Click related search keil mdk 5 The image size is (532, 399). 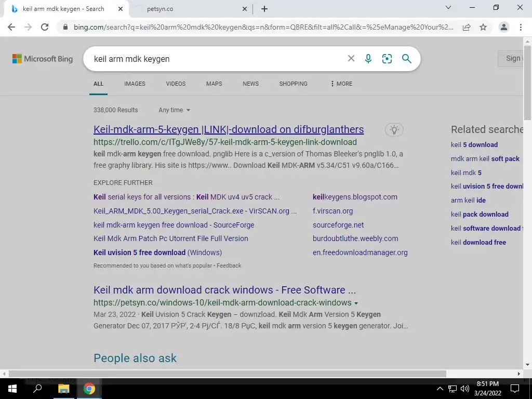(x=466, y=172)
